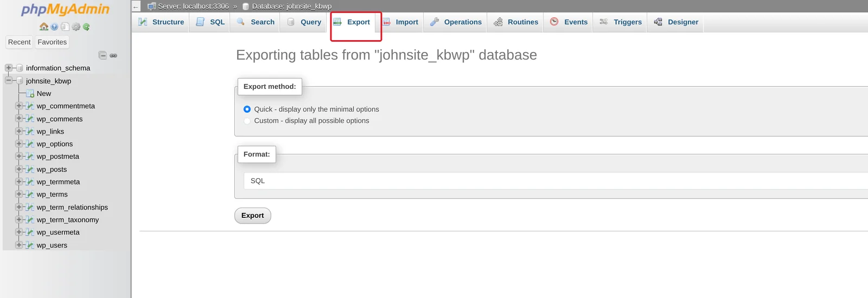The image size is (868, 298).
Task: Go to the Query tab
Action: (304, 22)
